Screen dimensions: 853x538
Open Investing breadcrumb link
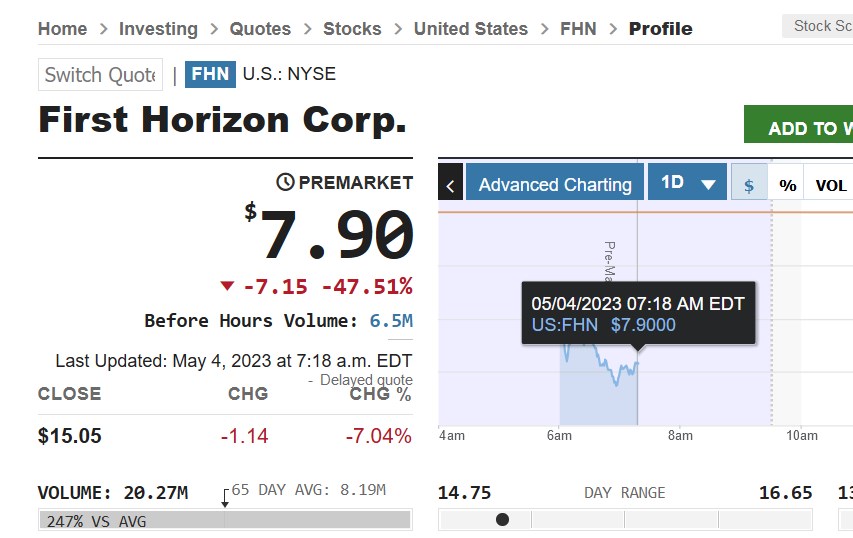pos(158,29)
